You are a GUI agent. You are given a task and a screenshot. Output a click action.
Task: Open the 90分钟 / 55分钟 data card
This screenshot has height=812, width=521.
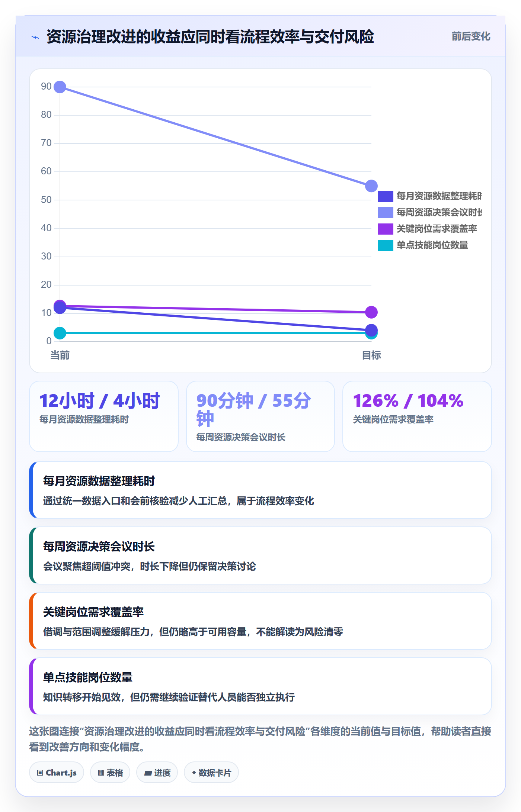point(260,416)
